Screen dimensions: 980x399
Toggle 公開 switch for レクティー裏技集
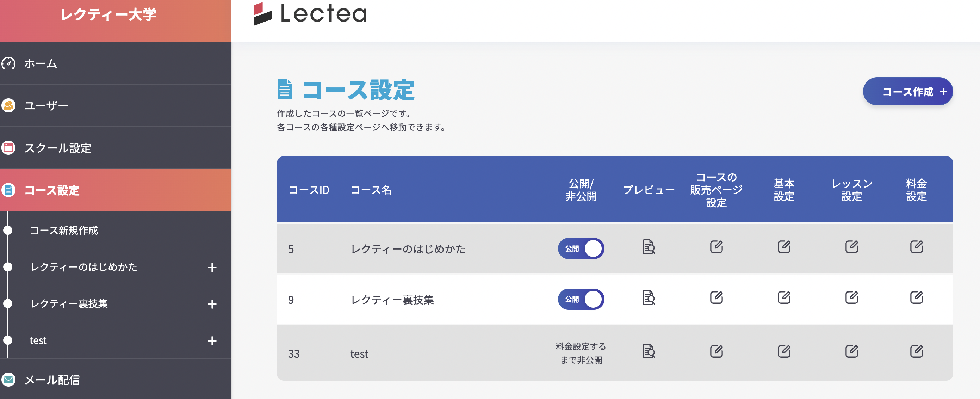(581, 299)
